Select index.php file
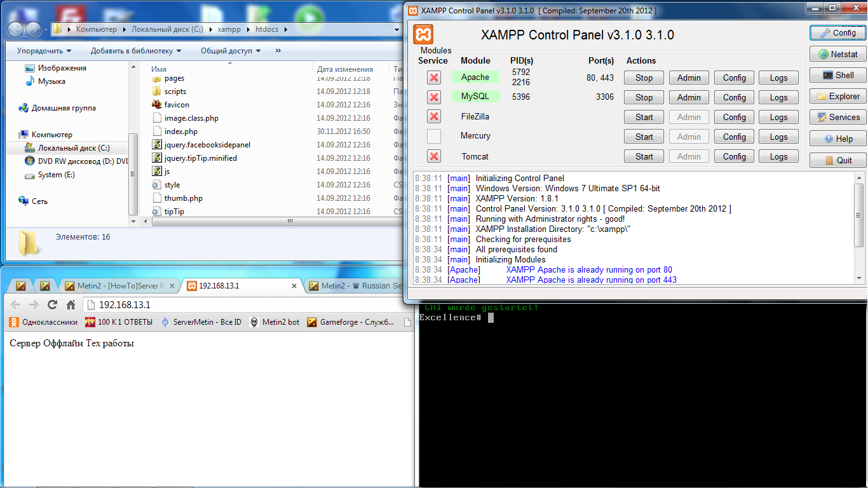868x488 pixels. (x=175, y=132)
